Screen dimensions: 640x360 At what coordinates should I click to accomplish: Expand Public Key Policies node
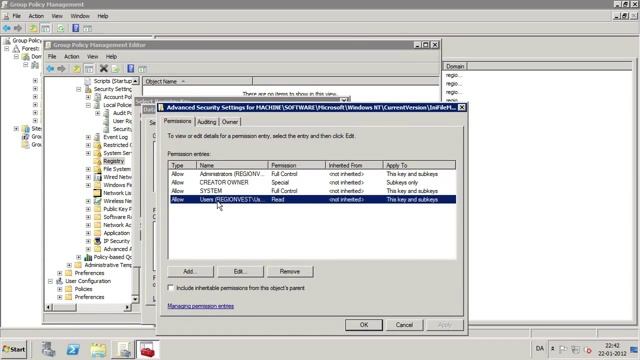tap(88, 209)
